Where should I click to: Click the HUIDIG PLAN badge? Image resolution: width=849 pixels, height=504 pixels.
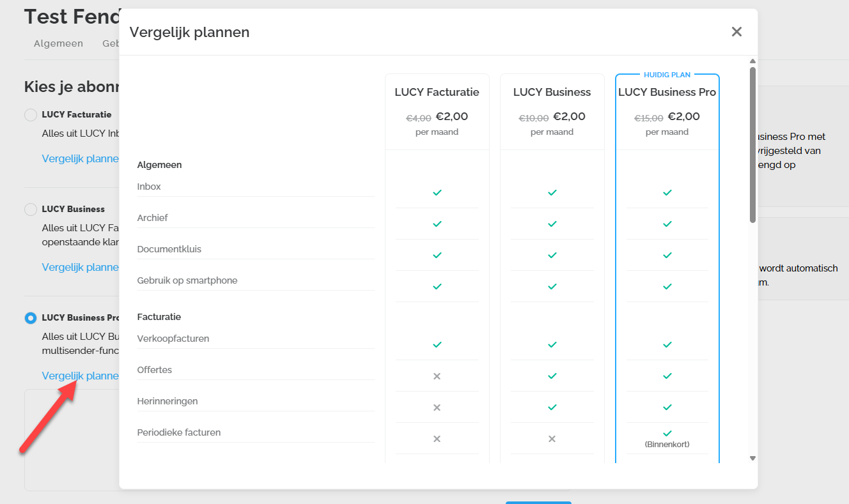point(667,75)
